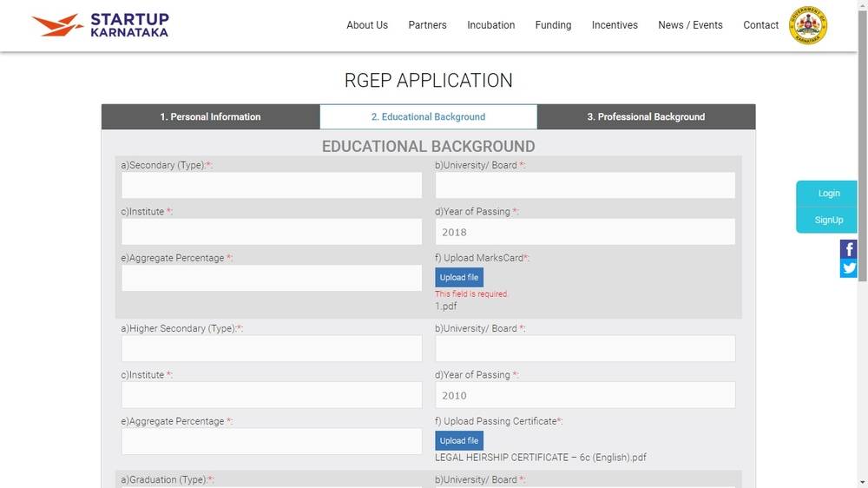
Task: Open the Incentives menu
Action: click(615, 25)
